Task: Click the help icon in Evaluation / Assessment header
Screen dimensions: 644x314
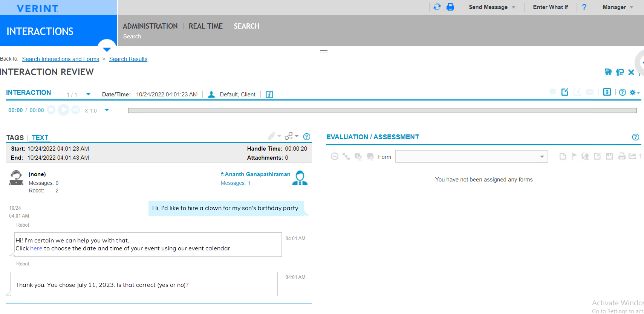Action: pyautogui.click(x=635, y=137)
